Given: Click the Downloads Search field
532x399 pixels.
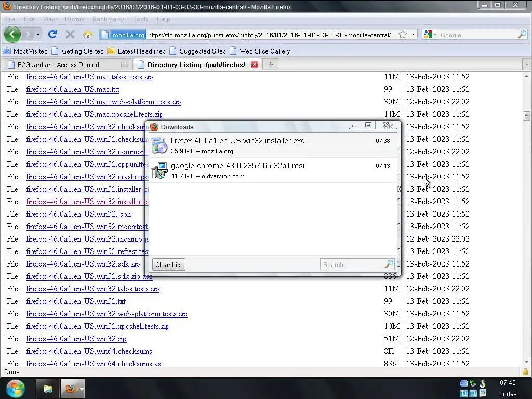Looking at the screenshot, I should coord(352,264).
